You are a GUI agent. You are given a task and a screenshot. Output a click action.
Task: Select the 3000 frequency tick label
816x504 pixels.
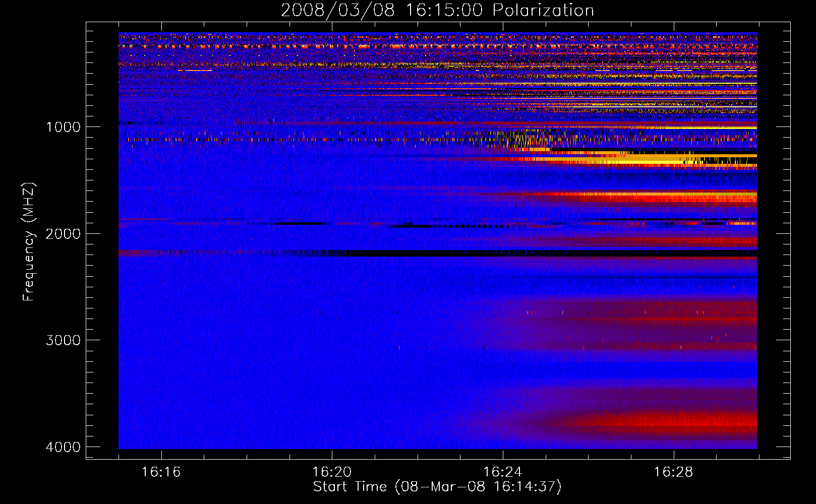[x=63, y=340]
